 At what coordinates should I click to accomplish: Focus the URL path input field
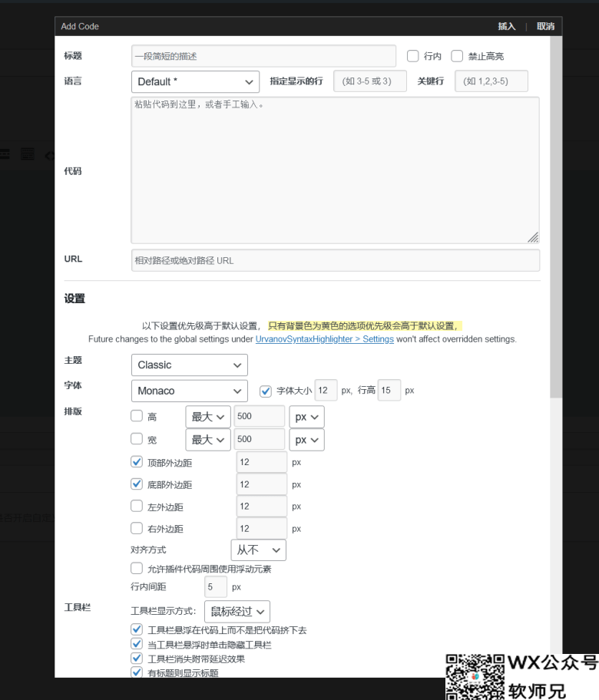click(x=336, y=260)
